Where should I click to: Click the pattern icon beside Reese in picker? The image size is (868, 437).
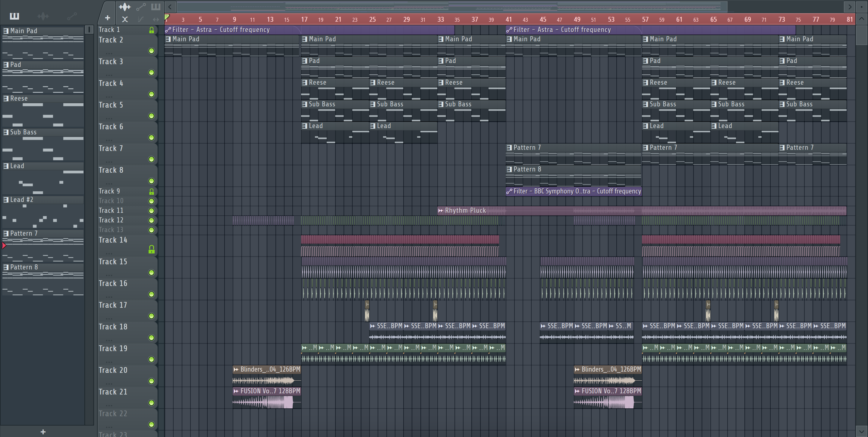[x=6, y=98]
